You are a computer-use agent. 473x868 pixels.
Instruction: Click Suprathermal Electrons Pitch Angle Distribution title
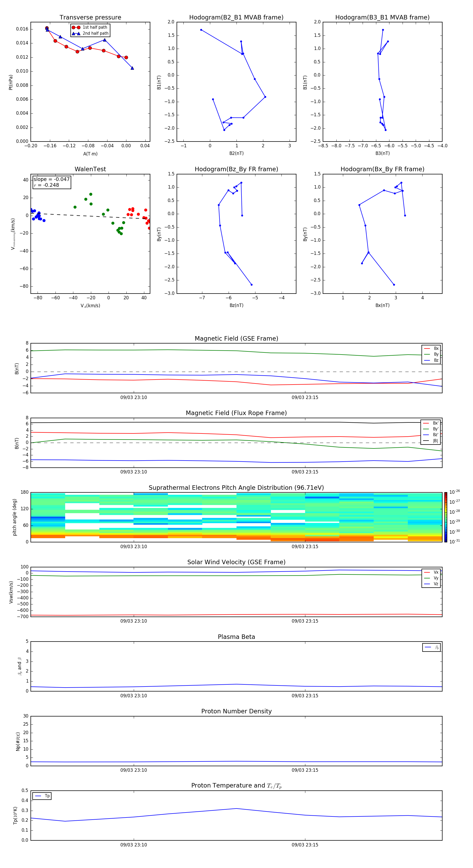(x=236, y=488)
